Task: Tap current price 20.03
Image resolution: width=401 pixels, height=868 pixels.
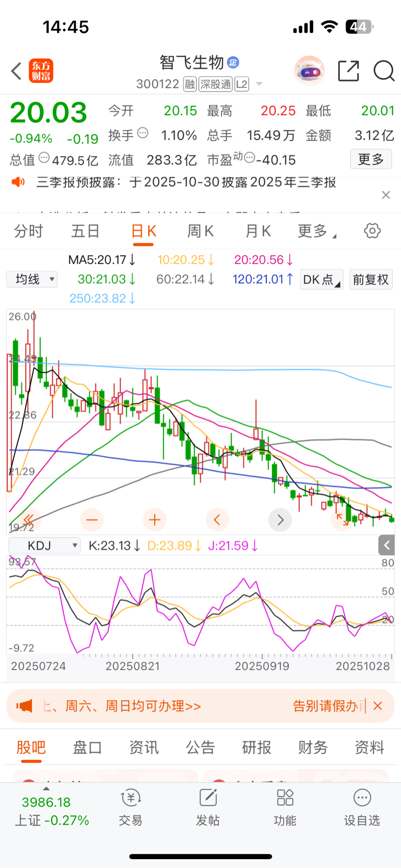Action: click(x=49, y=113)
